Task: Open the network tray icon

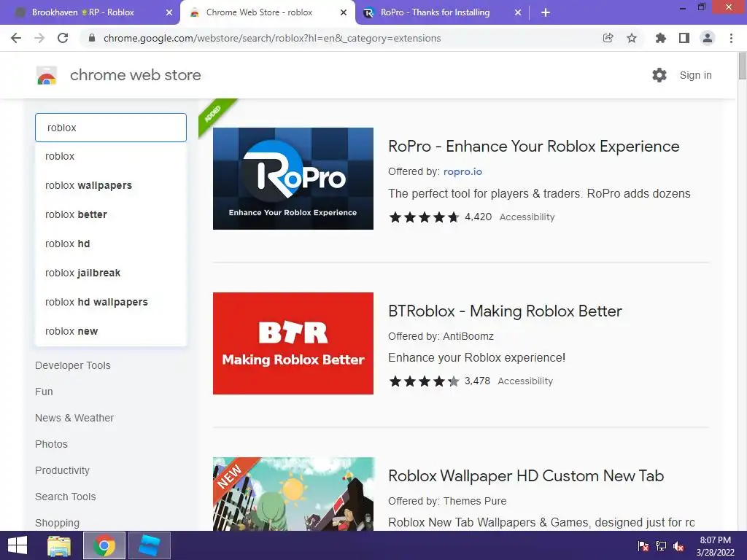Action: point(661,545)
